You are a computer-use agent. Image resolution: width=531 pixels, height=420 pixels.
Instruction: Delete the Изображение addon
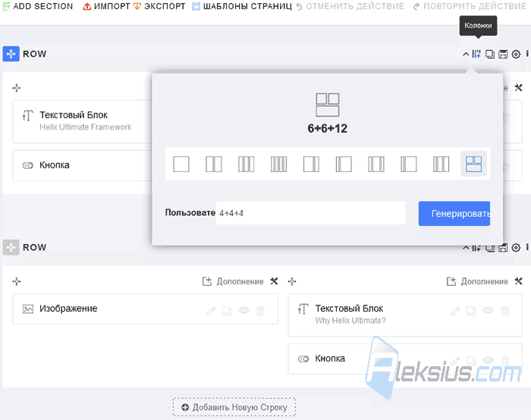coord(260,311)
